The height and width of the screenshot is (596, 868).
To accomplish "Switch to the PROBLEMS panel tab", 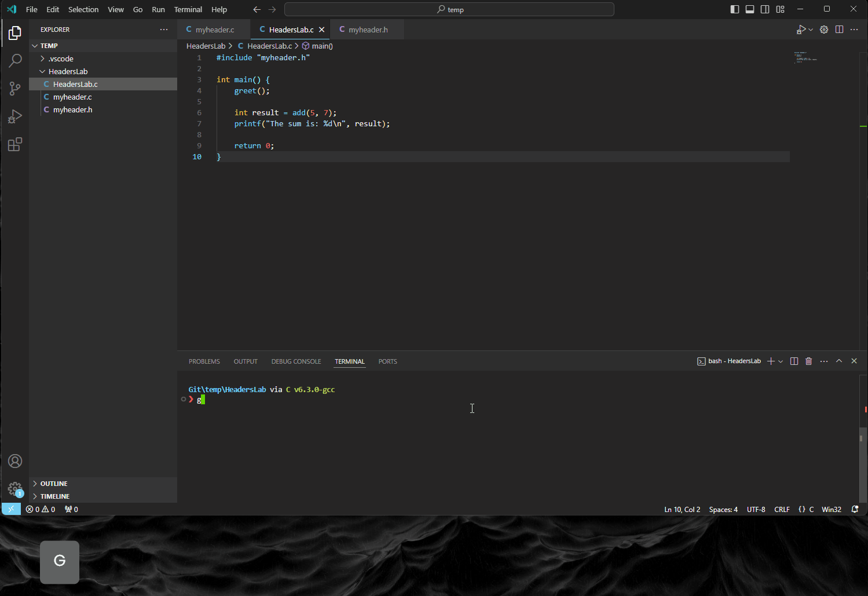I will point(204,361).
